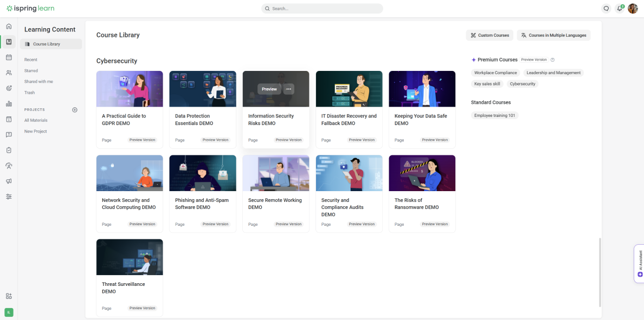This screenshot has width=644, height=320.
Task: Open the Recent section
Action: 31,60
